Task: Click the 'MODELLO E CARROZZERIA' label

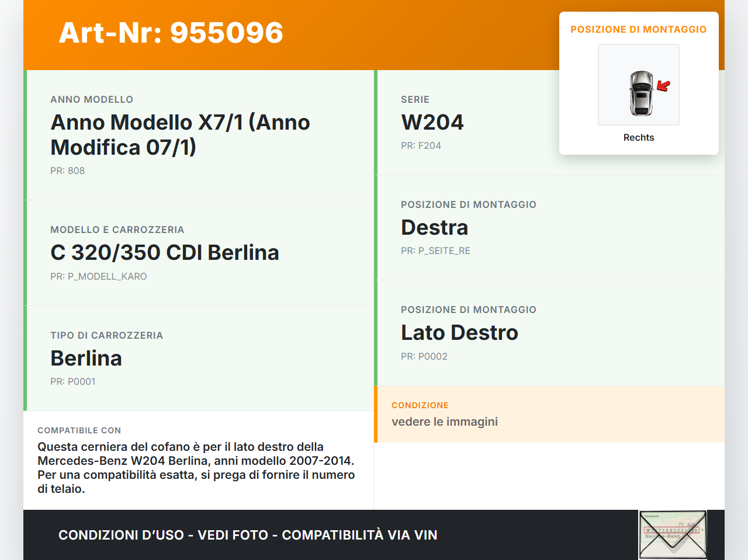Action: [x=117, y=229]
